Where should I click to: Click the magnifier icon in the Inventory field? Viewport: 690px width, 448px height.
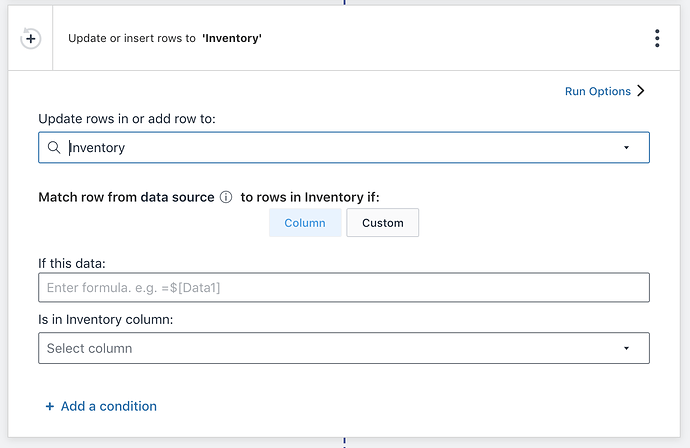(54, 148)
